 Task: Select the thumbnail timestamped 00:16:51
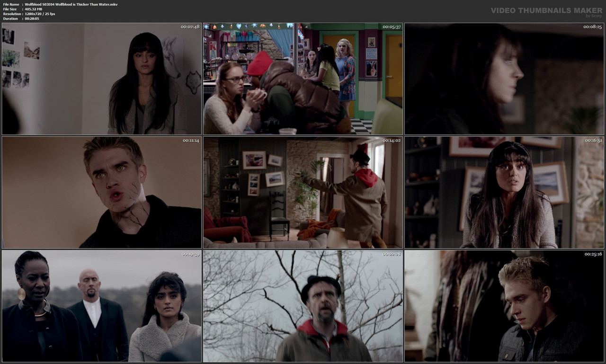[504, 193]
